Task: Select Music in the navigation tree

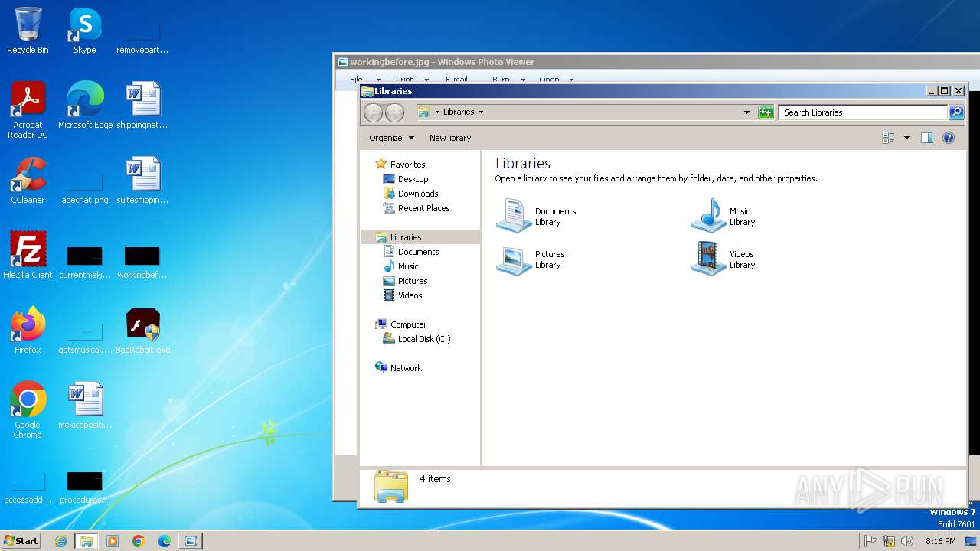Action: pos(408,266)
